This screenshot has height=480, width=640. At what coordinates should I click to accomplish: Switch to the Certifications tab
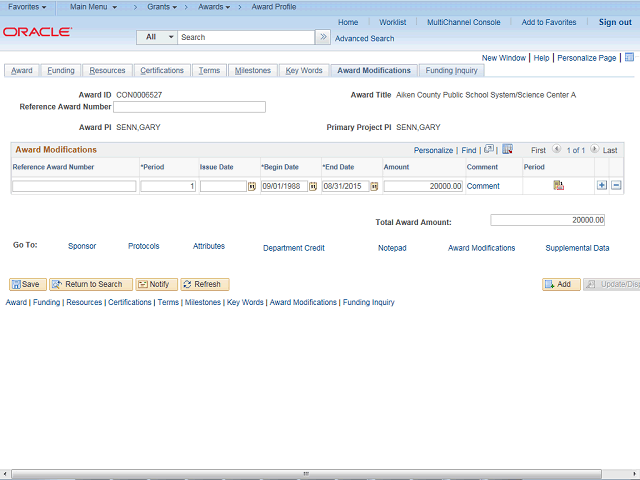point(162,71)
